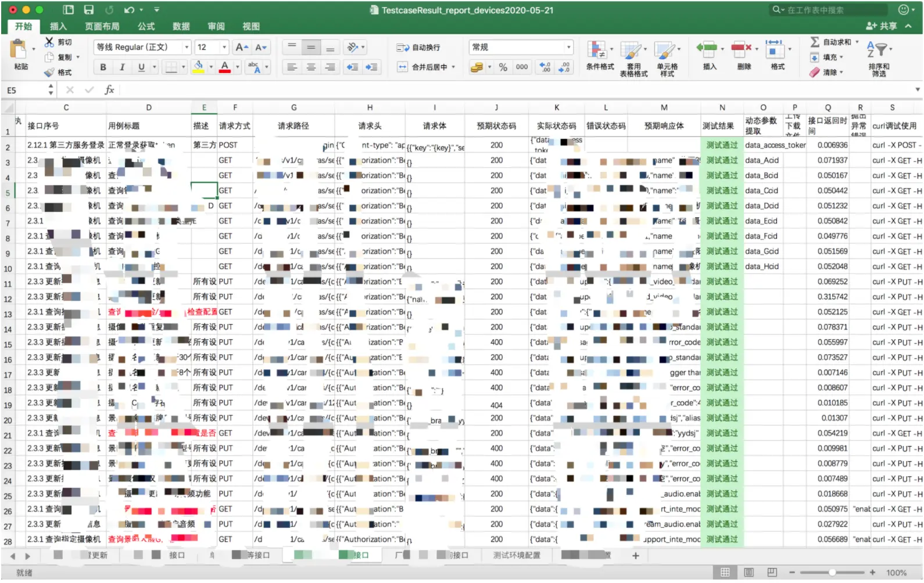Click the Share (共享) button
This screenshot has height=583, width=924.
point(882,26)
